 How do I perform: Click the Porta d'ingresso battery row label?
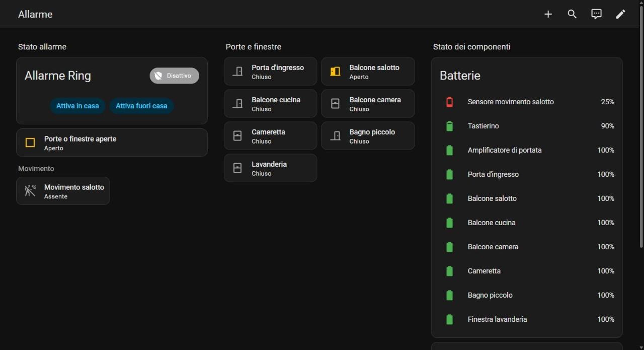[493, 174]
